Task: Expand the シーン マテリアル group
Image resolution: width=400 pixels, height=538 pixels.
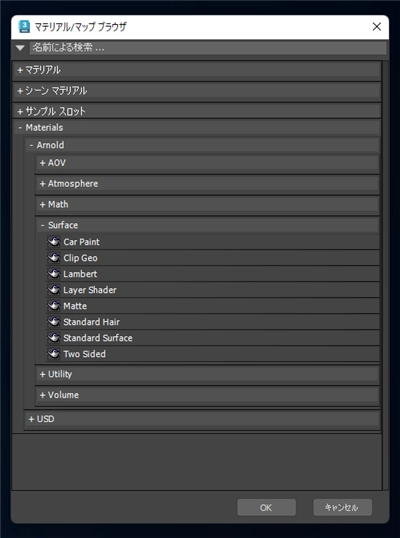Action: coord(197,91)
